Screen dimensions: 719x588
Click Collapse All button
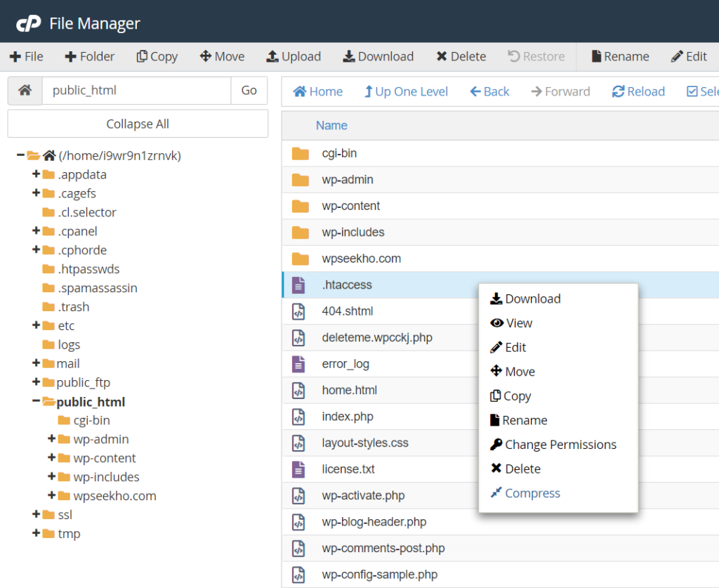point(138,124)
